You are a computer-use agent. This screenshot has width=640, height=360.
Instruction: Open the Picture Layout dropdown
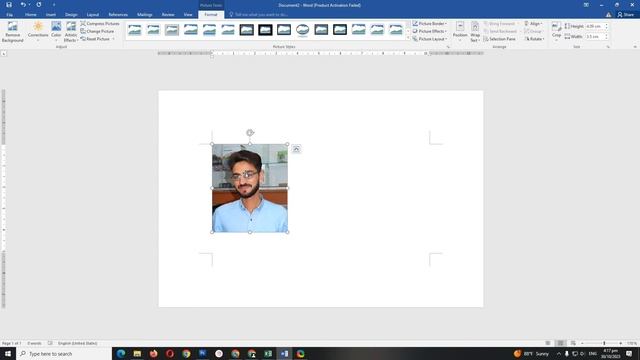pos(429,39)
